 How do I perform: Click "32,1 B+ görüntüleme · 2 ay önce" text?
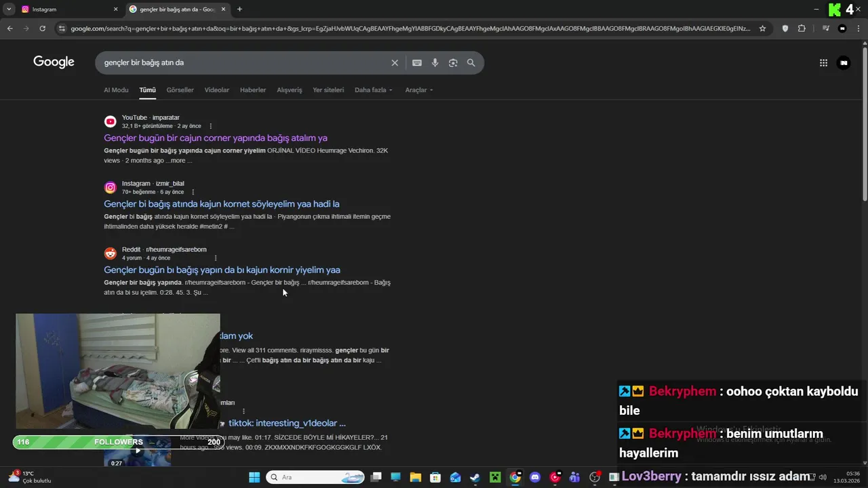tap(161, 126)
